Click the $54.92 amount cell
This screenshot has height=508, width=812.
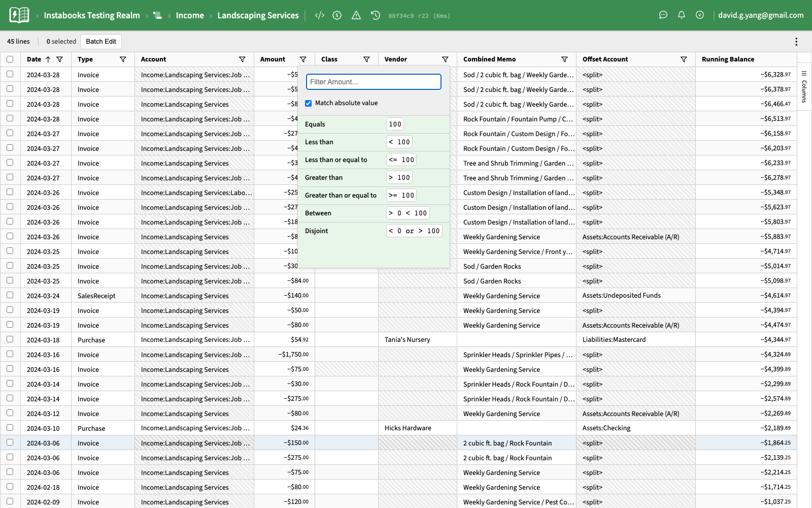[284, 340]
